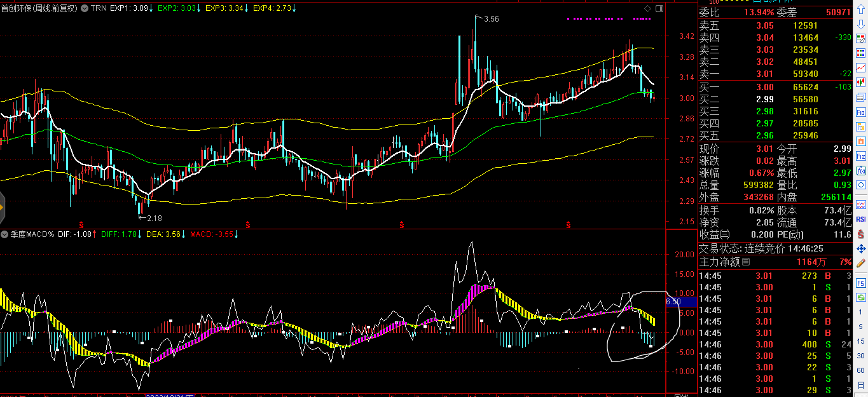Open the stacked windows icon
Image resolution: width=868 pixels, height=397 pixels.
click(x=861, y=97)
